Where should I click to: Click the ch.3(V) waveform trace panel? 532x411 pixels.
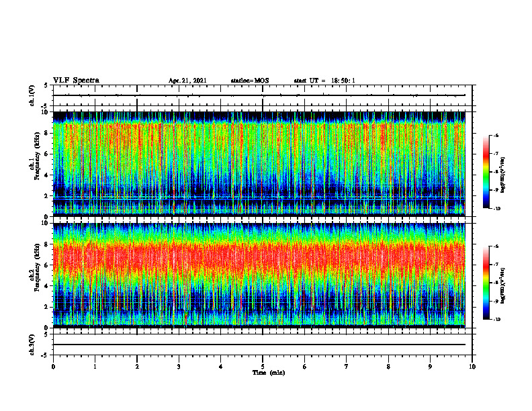point(263,345)
